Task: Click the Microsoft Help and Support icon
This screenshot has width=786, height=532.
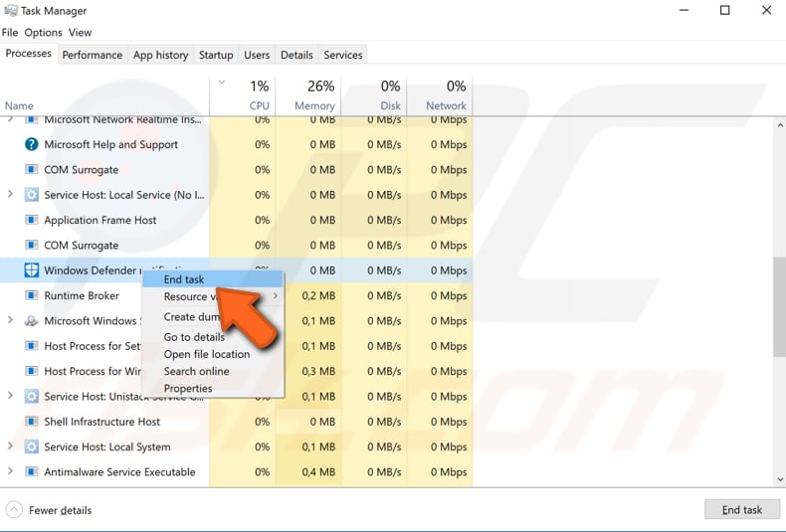Action: [31, 145]
